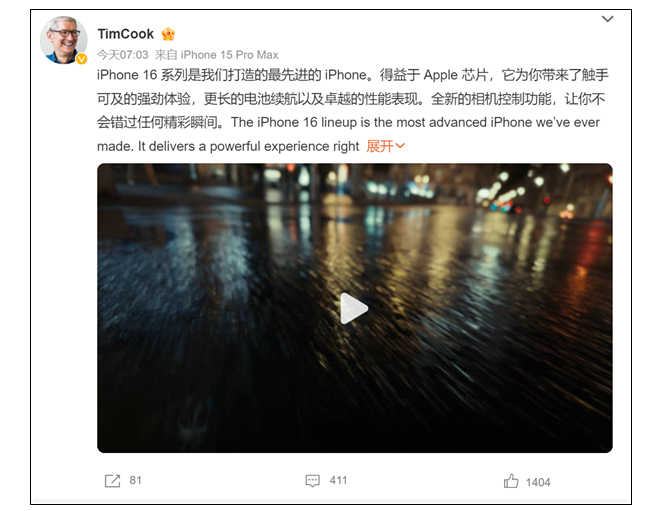Click the repost count 81
Image resolution: width=660 pixels, height=511 pixels.
tap(136, 480)
